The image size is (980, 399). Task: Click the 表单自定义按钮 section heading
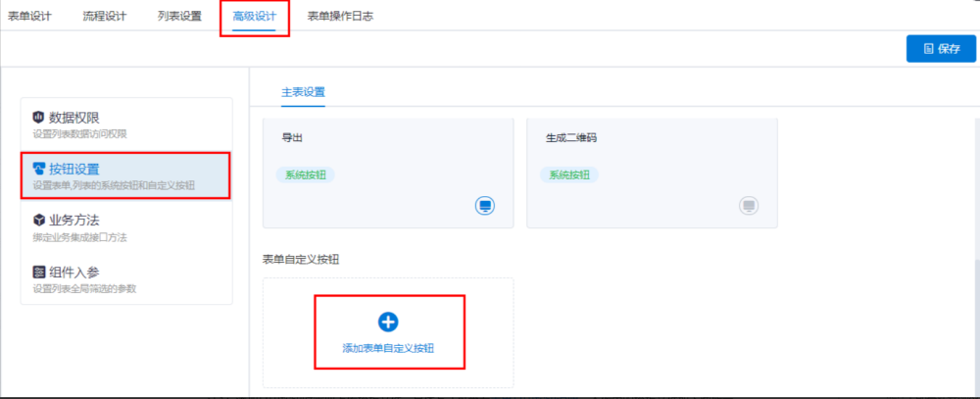tap(302, 259)
